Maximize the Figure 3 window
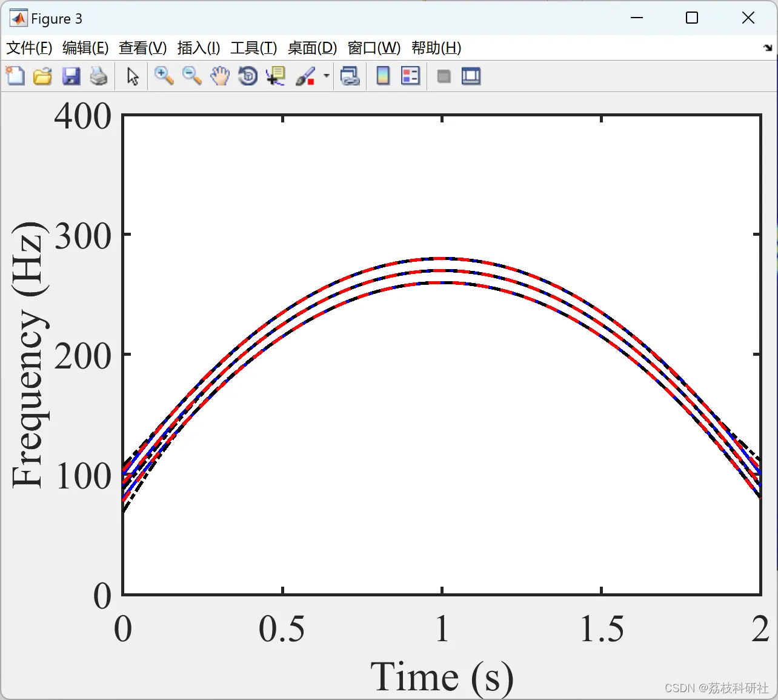Image resolution: width=778 pixels, height=700 pixels. point(692,18)
